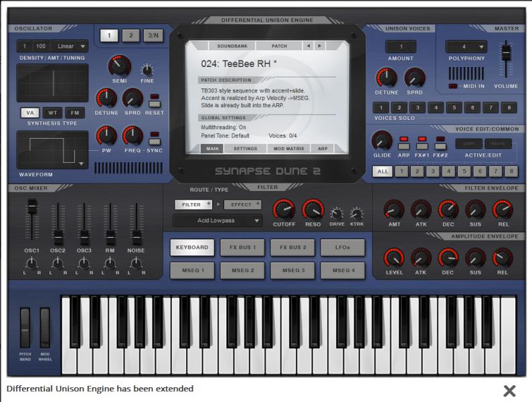Switch to the MAIN display tab

pyautogui.click(x=212, y=149)
